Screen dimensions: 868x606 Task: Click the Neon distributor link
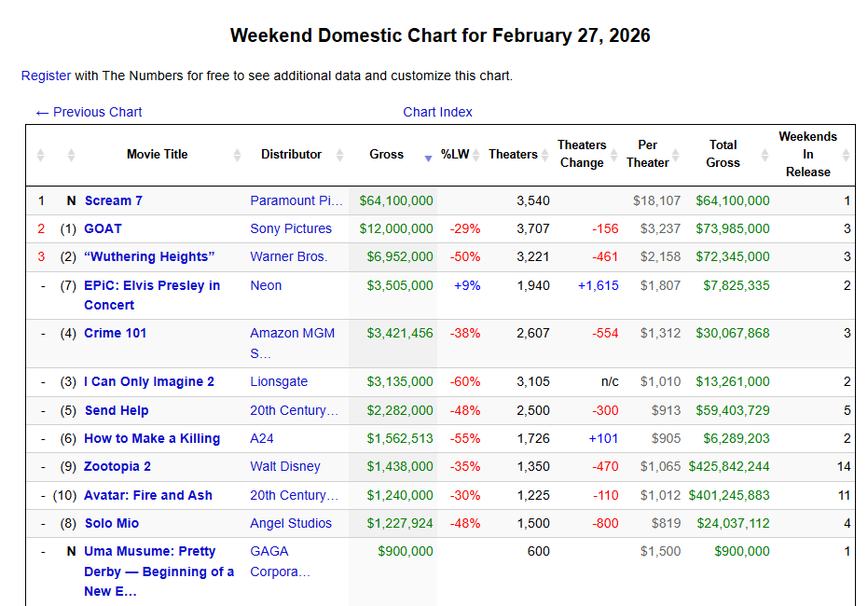click(x=266, y=285)
